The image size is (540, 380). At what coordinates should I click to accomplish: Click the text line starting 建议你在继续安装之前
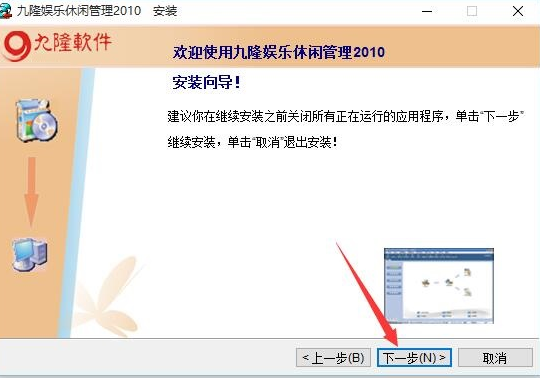click(x=345, y=117)
